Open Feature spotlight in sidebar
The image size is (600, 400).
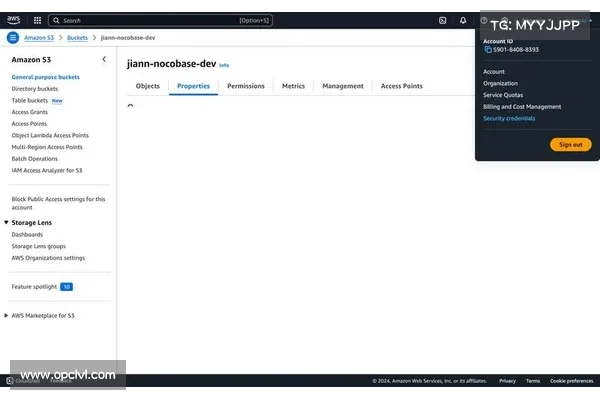[x=34, y=287]
